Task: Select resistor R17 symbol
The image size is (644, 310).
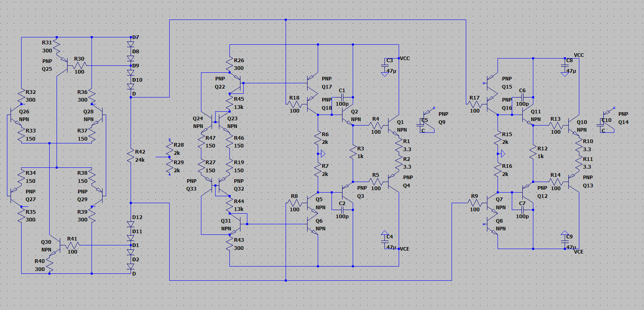Action: click(x=474, y=104)
